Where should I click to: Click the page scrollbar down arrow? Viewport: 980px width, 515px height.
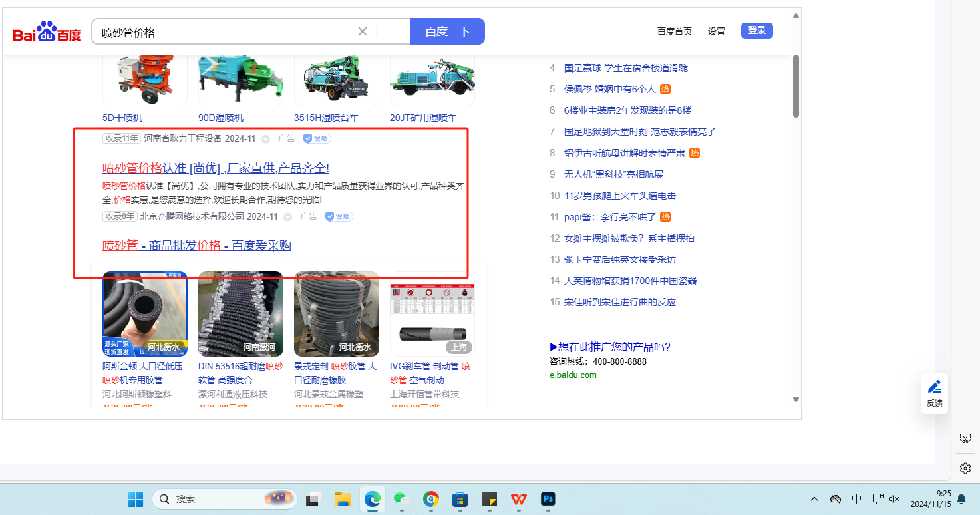tap(796, 399)
